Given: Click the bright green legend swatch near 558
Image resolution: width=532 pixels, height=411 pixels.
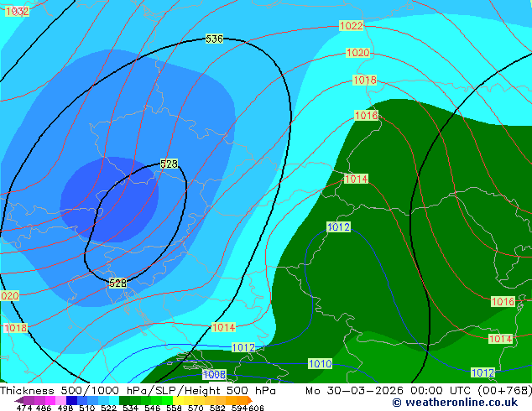Looking at the screenshot, I should 167,400.
